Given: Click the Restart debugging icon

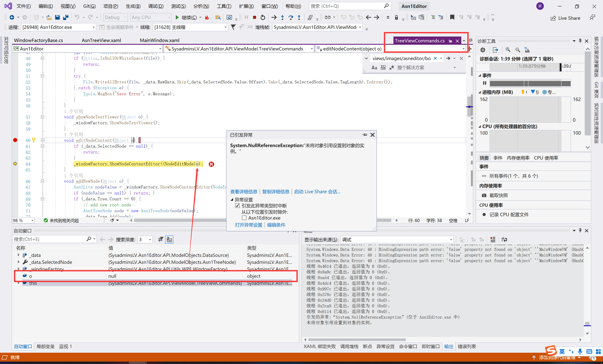Looking at the screenshot, I should (263, 17).
